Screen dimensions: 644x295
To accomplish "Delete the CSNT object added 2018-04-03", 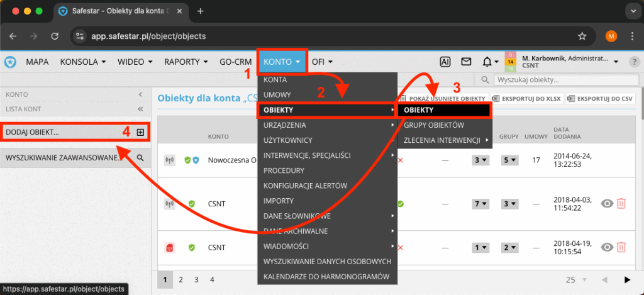I will tap(621, 203).
